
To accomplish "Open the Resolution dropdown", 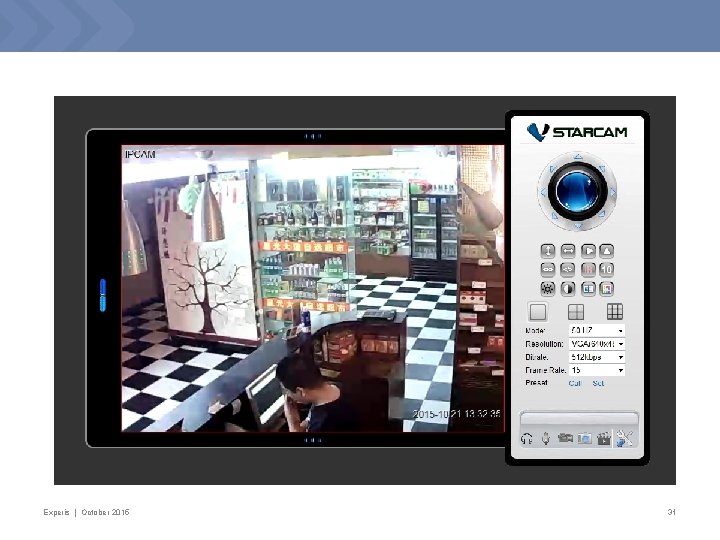I will tap(596, 343).
